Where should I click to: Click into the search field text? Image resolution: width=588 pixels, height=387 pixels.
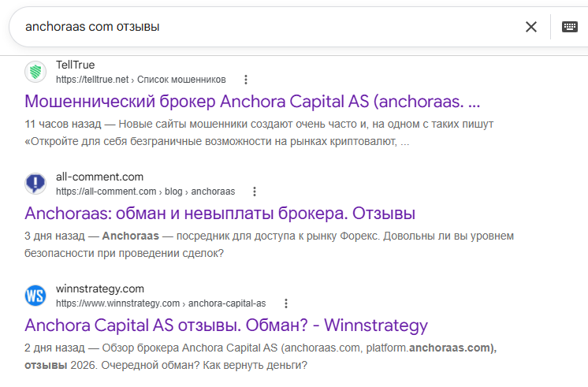coord(92,27)
